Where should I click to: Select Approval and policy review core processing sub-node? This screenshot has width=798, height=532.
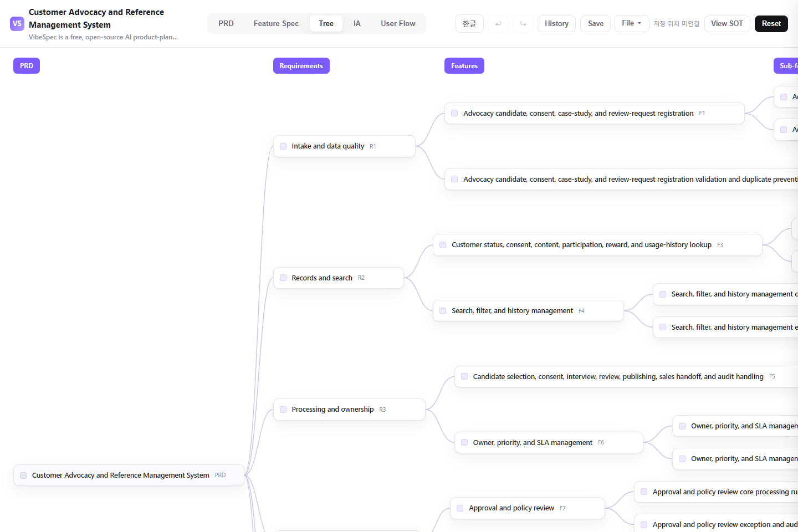click(x=716, y=492)
